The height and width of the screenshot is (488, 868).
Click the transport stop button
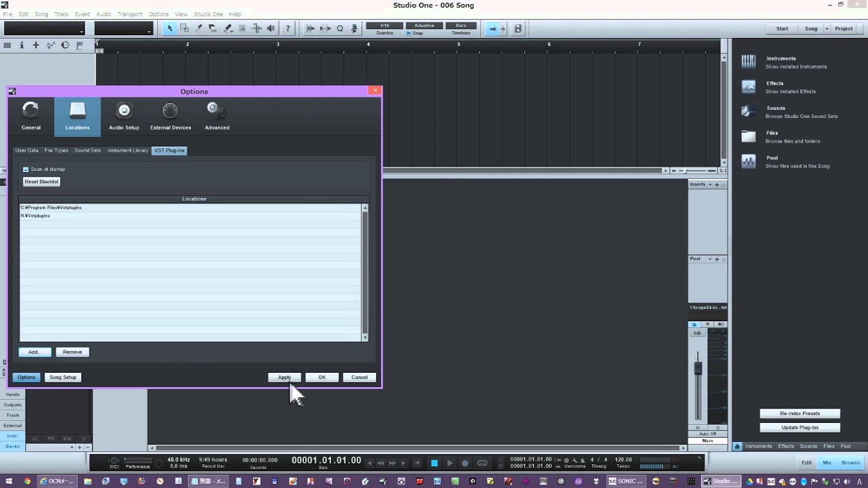point(434,464)
